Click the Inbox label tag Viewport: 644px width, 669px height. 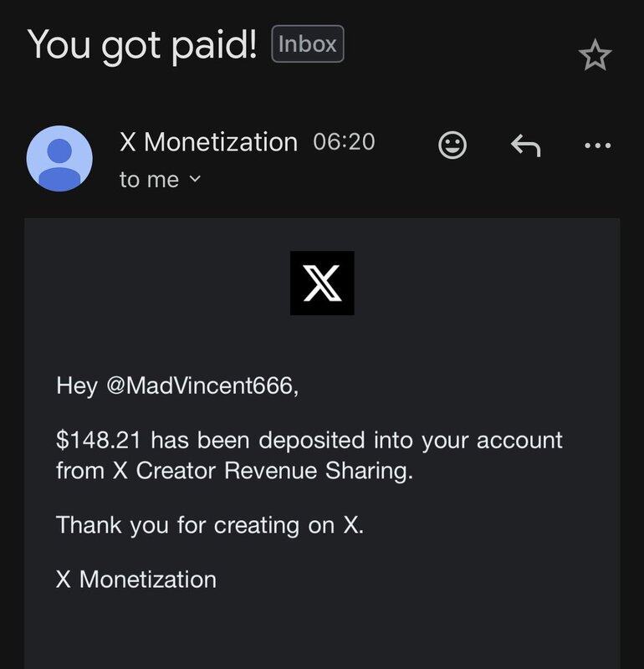[308, 44]
